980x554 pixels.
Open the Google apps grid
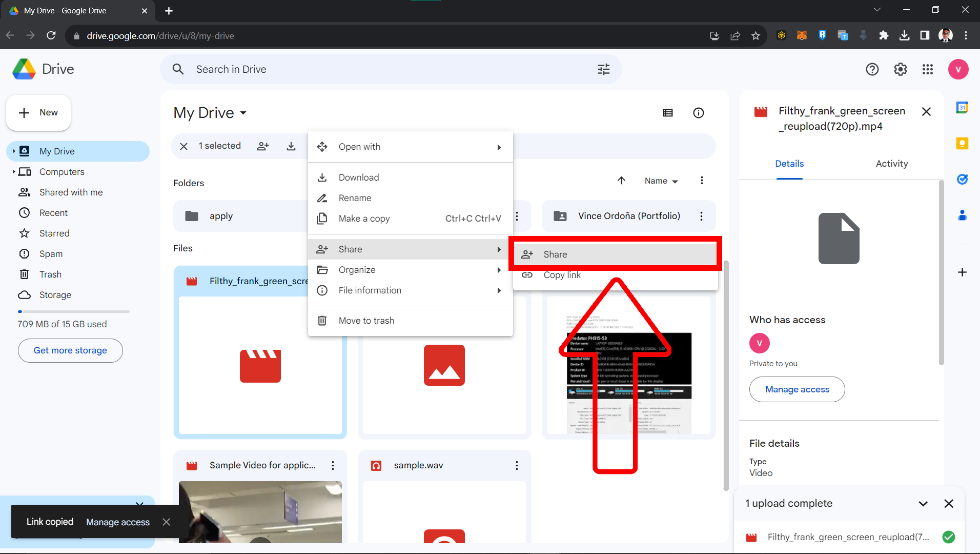tap(928, 69)
